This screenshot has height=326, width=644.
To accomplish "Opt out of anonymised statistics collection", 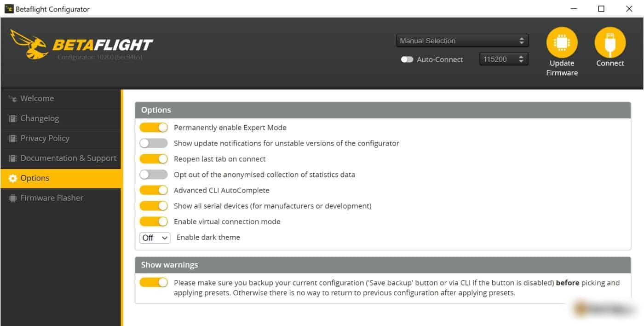I will pyautogui.click(x=154, y=175).
